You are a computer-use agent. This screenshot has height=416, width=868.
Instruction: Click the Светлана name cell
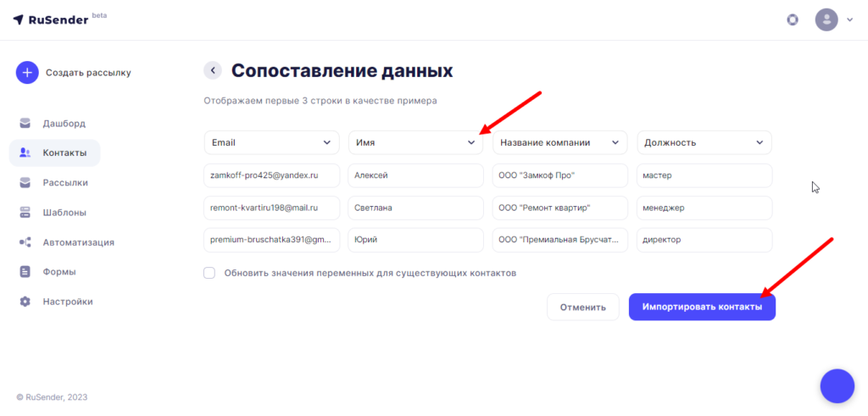tap(415, 208)
